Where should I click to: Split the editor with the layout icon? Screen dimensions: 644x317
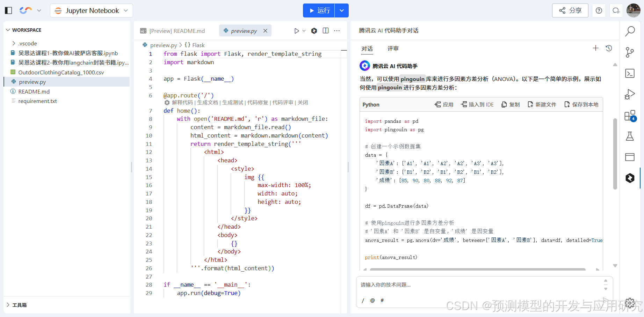[326, 31]
